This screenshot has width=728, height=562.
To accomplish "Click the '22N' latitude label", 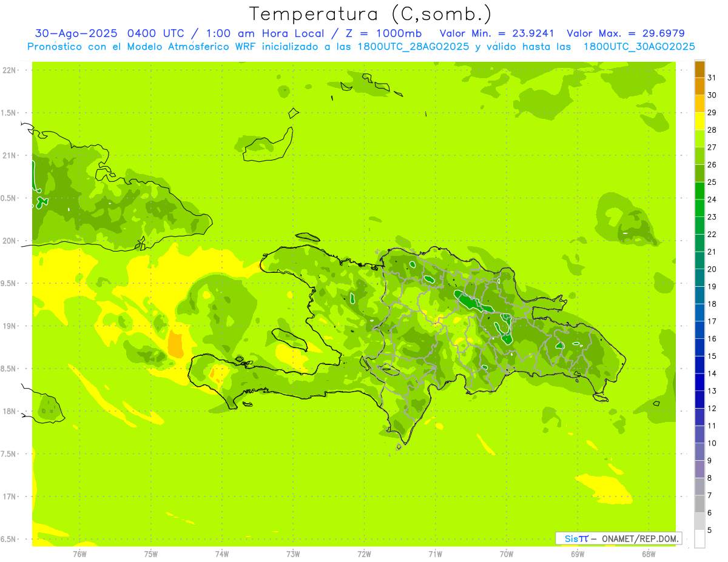I will (10, 70).
